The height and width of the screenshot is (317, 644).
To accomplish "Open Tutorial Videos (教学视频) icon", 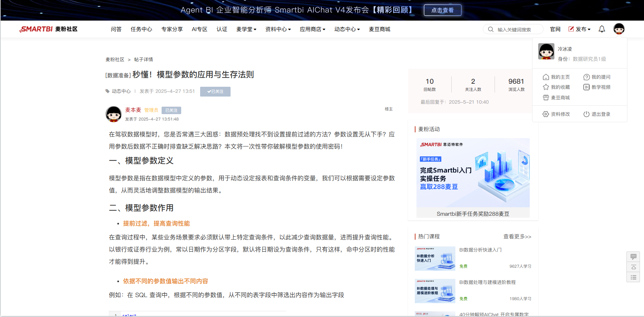I will pyautogui.click(x=587, y=87).
